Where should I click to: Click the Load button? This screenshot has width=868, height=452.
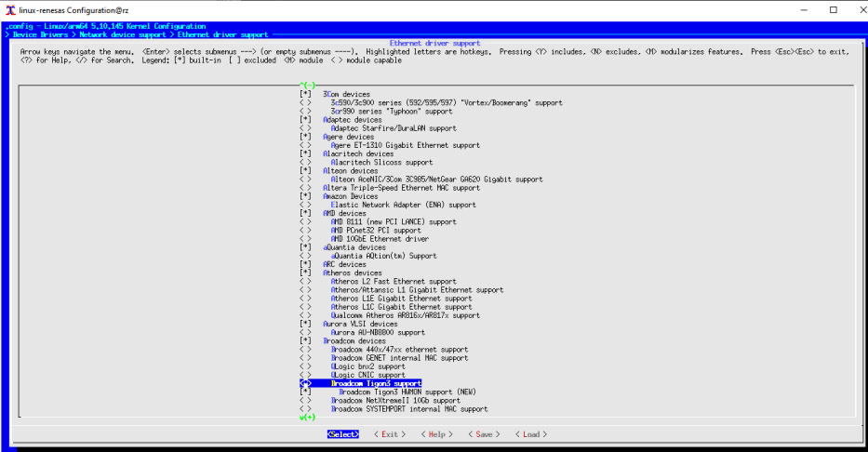[531, 434]
